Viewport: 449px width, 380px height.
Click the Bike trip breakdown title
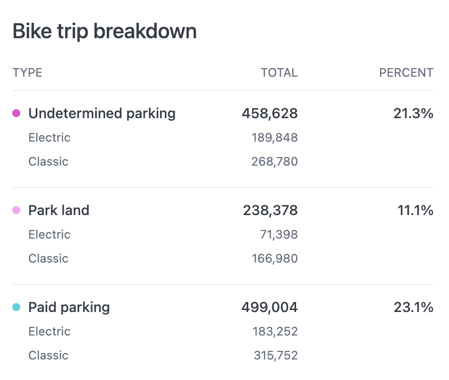point(104,31)
